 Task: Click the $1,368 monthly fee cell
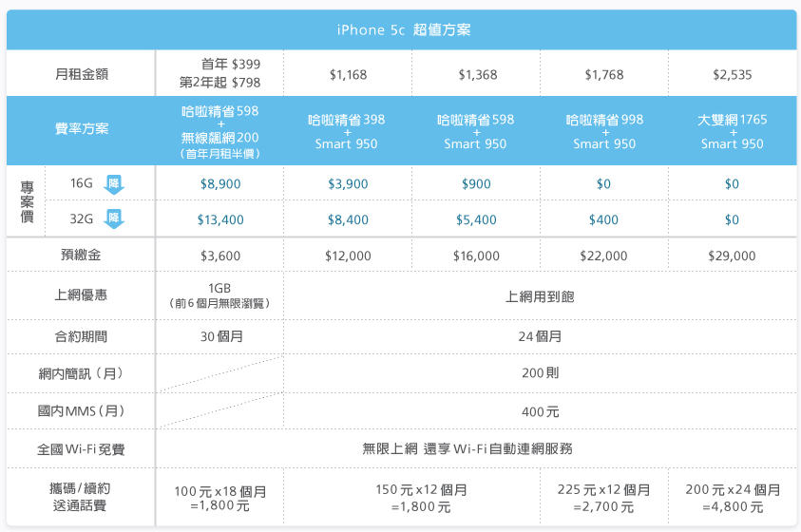click(477, 74)
